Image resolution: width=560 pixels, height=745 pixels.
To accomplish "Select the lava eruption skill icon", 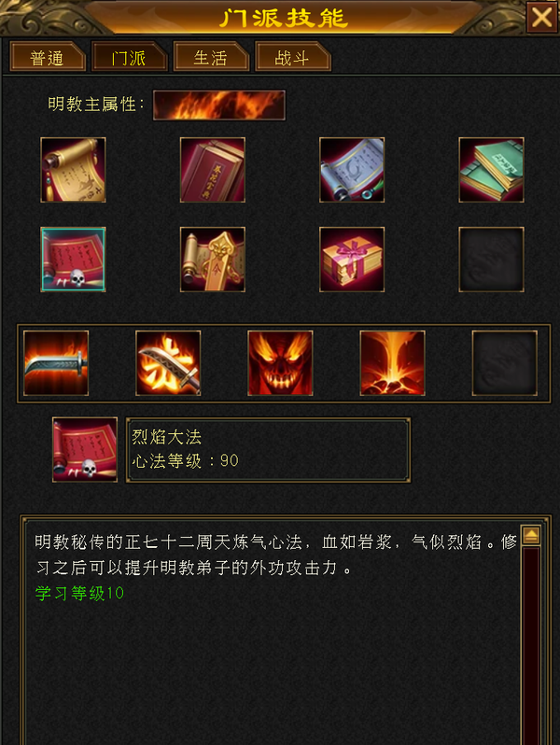I will pos(392,363).
